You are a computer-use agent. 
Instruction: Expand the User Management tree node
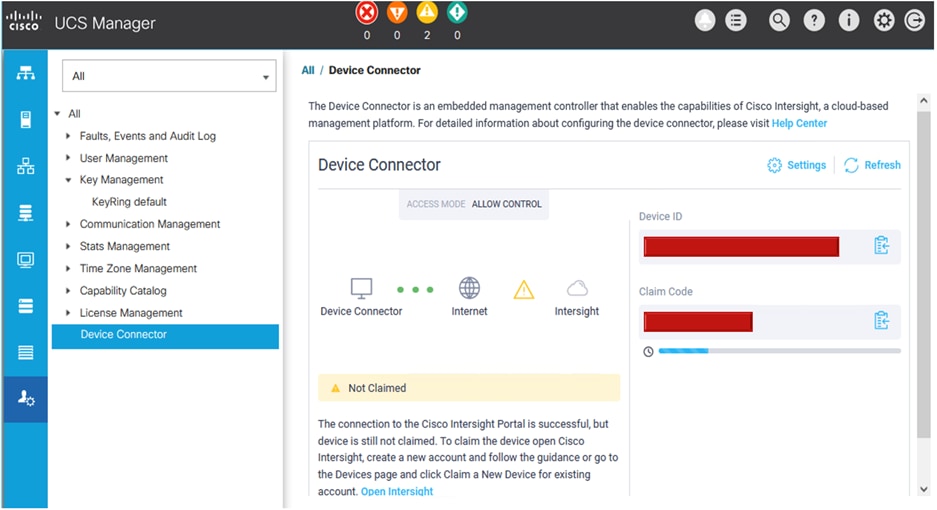(68, 158)
